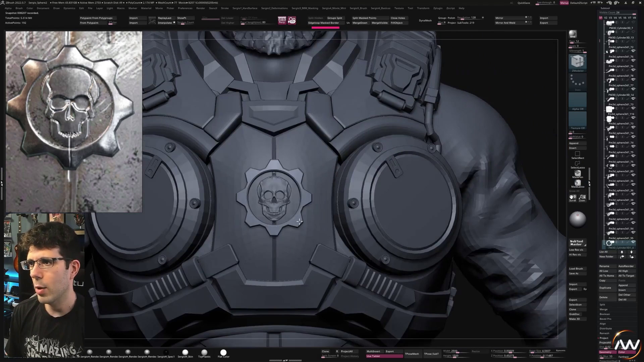Open the Stroke menu
644x362 pixels.
point(225,8)
